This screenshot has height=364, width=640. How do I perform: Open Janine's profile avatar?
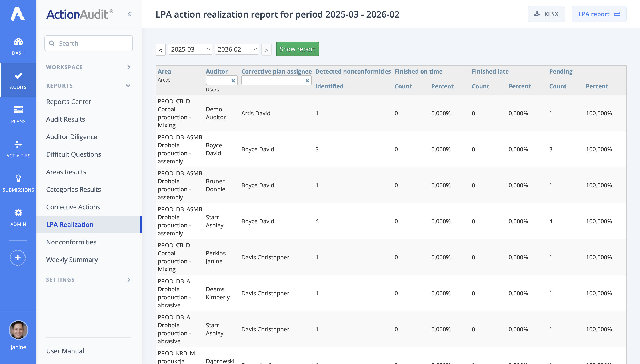pos(18,330)
